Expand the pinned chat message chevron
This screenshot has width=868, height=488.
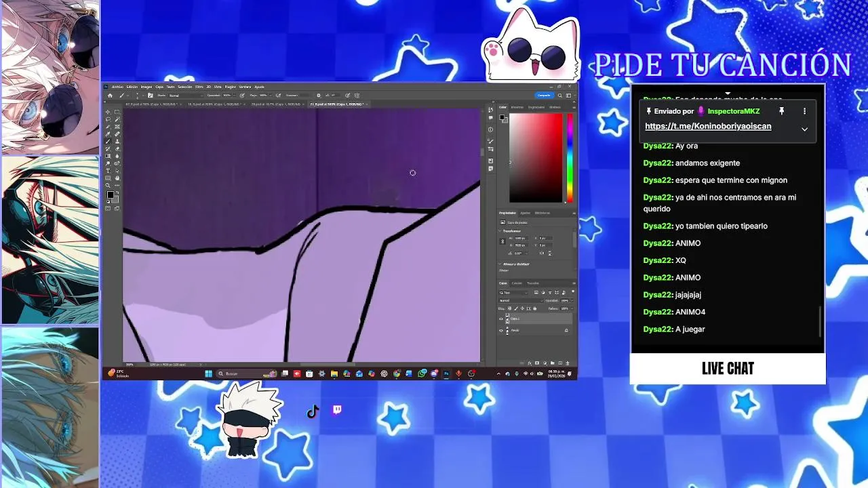(x=804, y=129)
